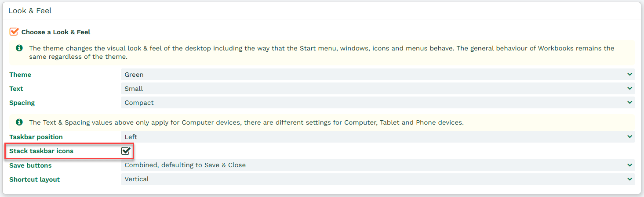644x197 pixels.
Task: Click the Stack taskbar icons label
Action: 41,151
